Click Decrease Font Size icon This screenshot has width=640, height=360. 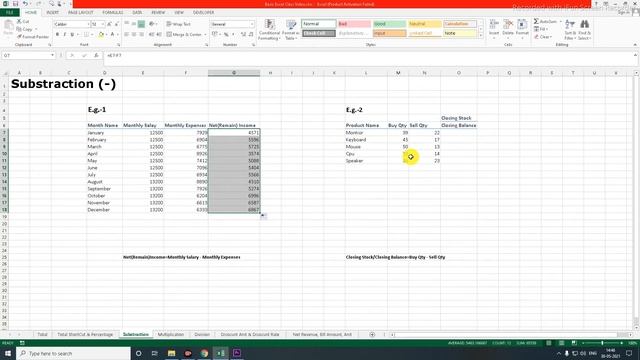116,24
